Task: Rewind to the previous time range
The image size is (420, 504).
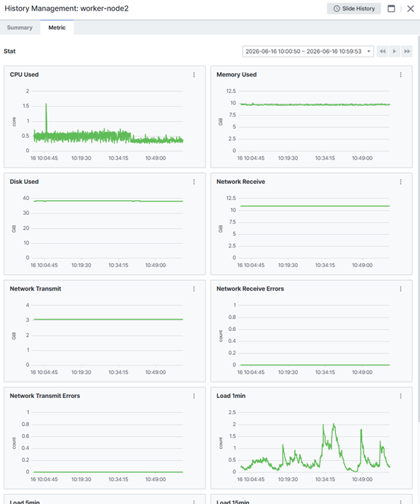Action: [382, 52]
